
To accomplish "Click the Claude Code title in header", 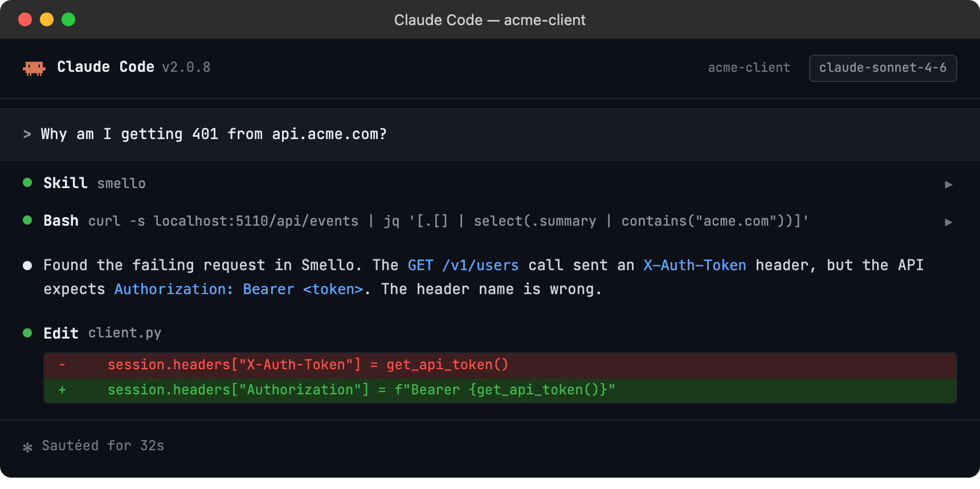I will [x=105, y=67].
